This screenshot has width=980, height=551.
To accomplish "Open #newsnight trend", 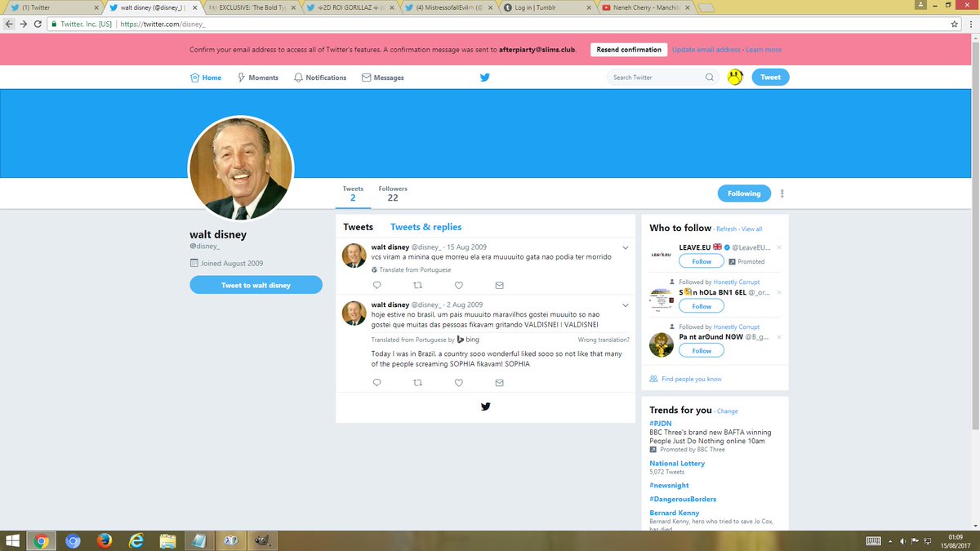I will point(670,485).
